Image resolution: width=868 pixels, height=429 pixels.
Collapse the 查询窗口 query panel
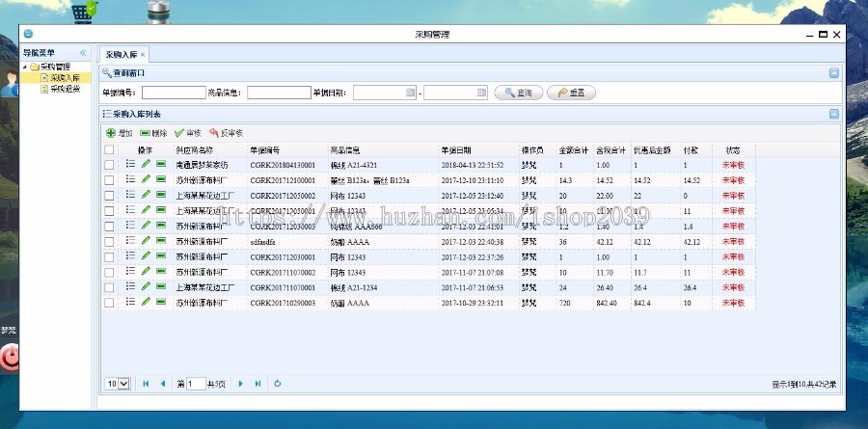(x=833, y=73)
